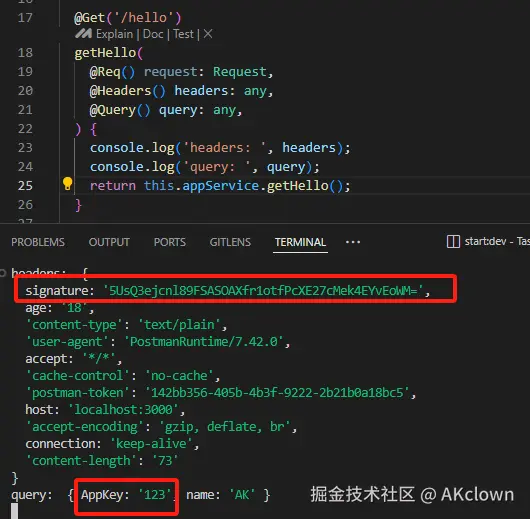Screen dimensions: 530x519
Task: Click the Explain code lens link
Action: (x=115, y=34)
